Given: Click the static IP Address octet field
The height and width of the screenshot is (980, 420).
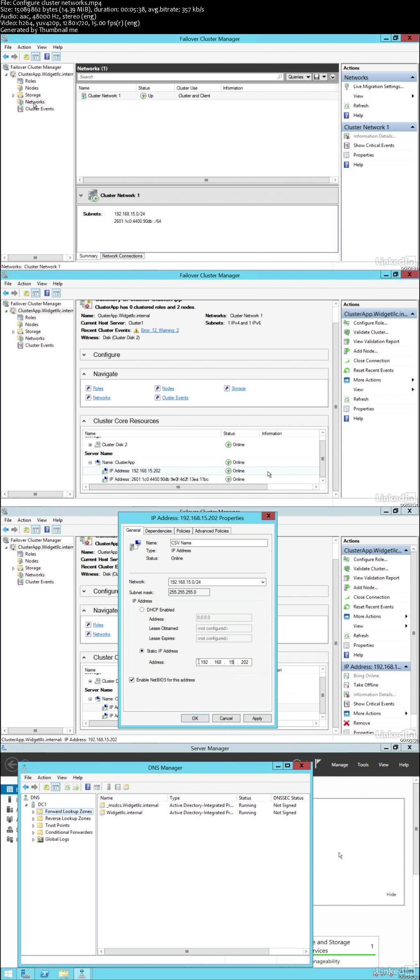Looking at the screenshot, I should coord(224,662).
